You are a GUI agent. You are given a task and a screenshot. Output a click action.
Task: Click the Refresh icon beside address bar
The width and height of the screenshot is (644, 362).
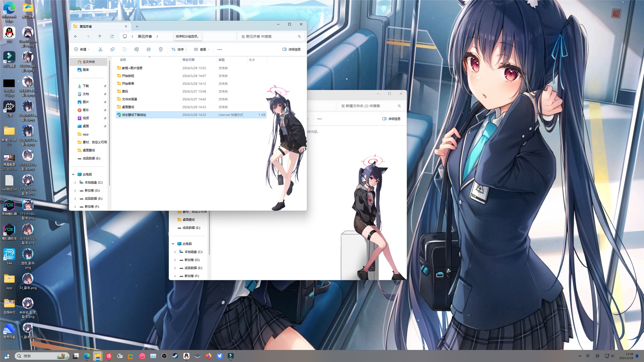[x=112, y=36]
